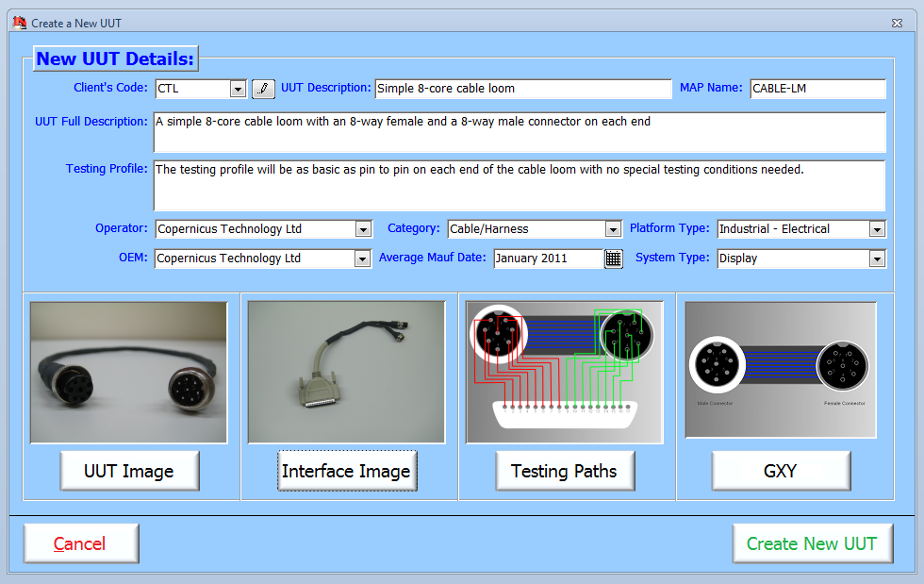This screenshot has width=924, height=584.
Task: Select the cable connector UUT photo thumbnail
Action: point(129,373)
